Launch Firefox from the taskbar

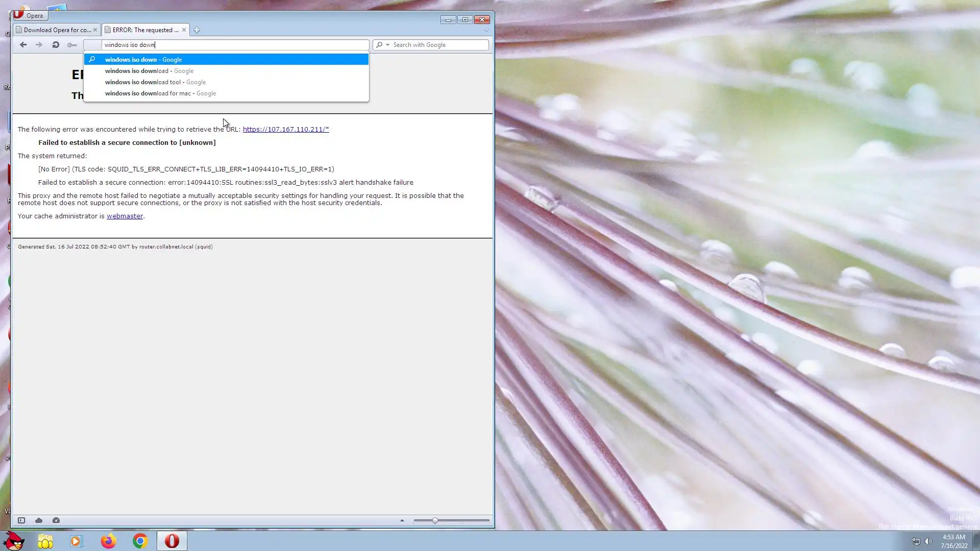tap(108, 541)
